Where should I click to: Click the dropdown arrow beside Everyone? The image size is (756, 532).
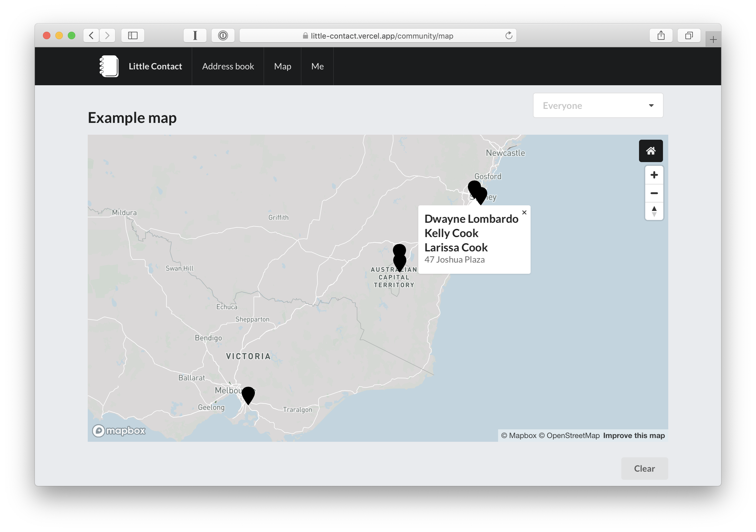coord(651,105)
